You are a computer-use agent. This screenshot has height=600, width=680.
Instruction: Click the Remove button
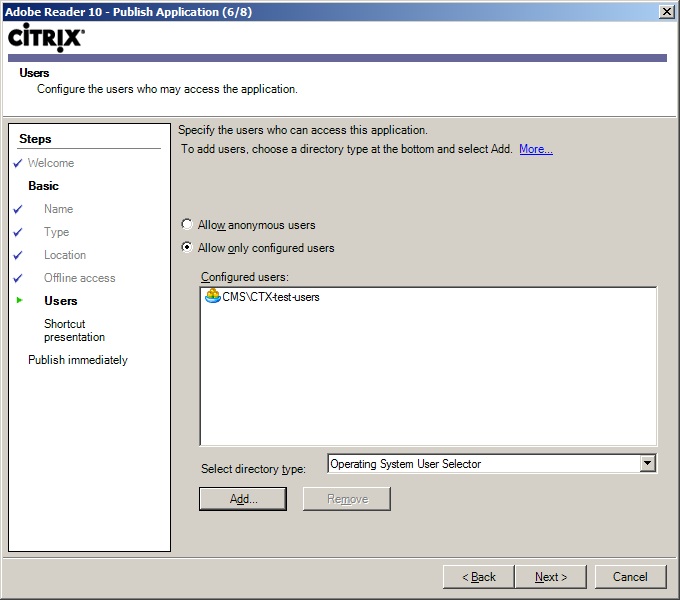coord(347,499)
